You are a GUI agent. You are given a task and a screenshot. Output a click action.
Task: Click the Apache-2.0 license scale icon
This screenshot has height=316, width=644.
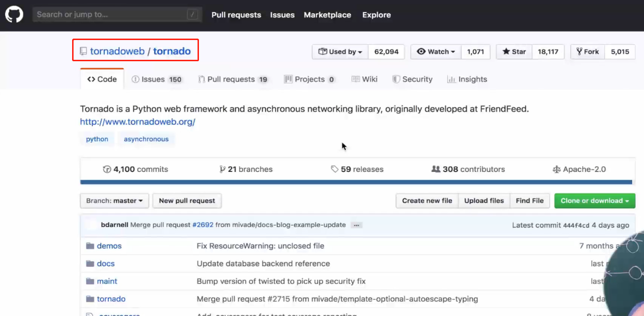pyautogui.click(x=557, y=170)
